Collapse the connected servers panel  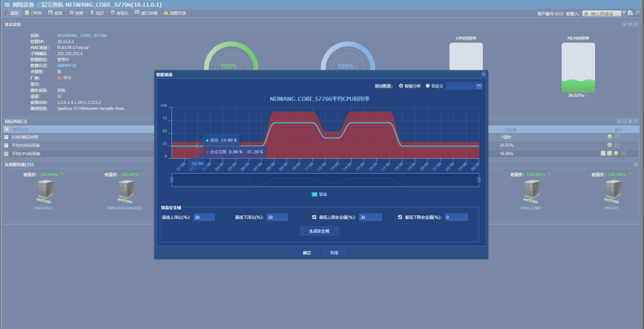(636, 164)
